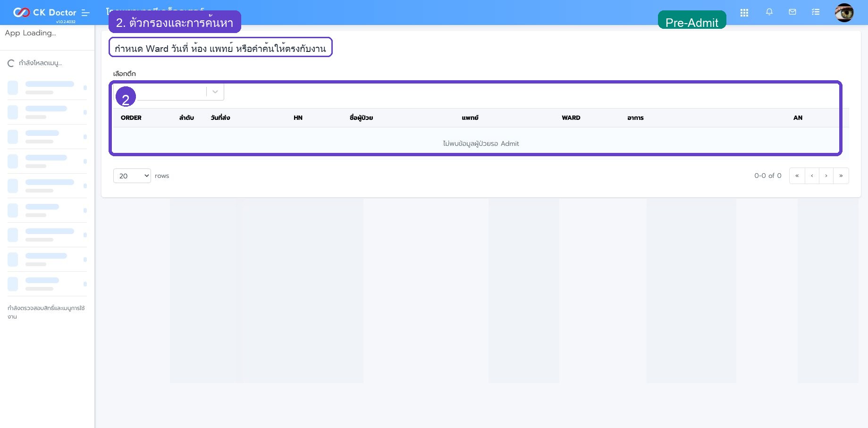Sort by the ลำดับ column header
Image resolution: width=868 pixels, height=428 pixels.
tap(186, 117)
